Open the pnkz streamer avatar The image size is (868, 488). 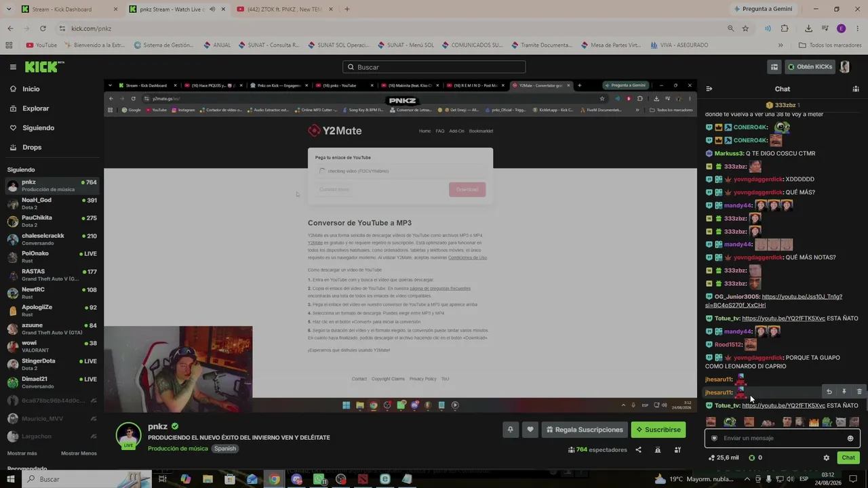click(x=128, y=435)
